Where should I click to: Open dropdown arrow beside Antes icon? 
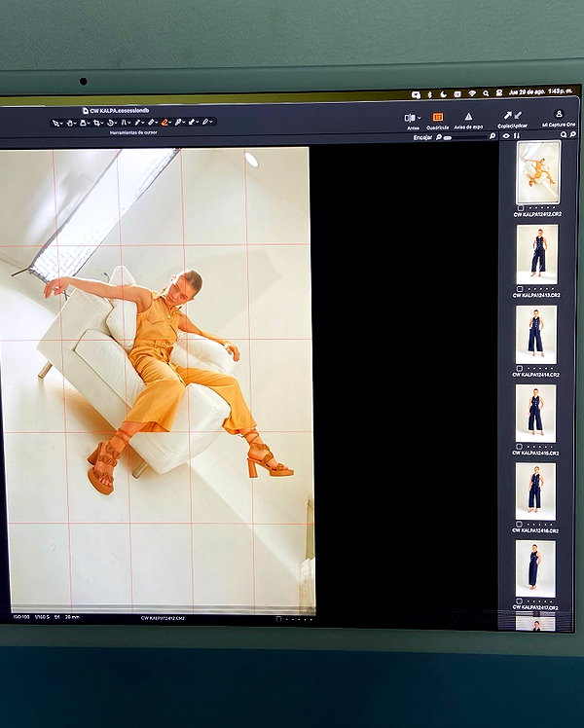(x=420, y=118)
